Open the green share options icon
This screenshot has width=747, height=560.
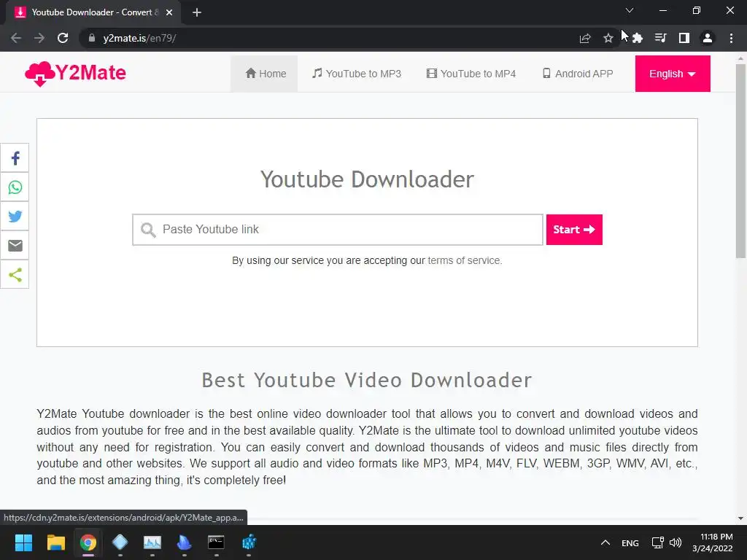[x=15, y=274]
